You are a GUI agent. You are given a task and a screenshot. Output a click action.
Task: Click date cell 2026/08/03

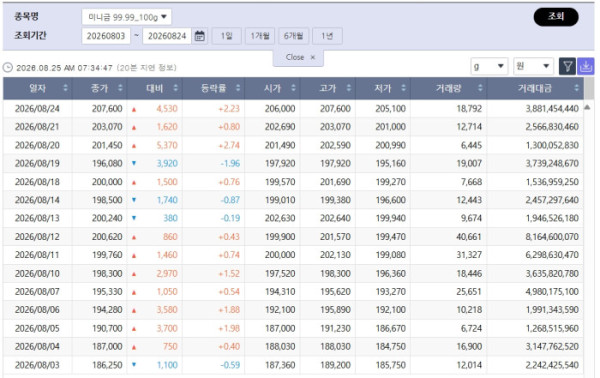[x=37, y=365]
